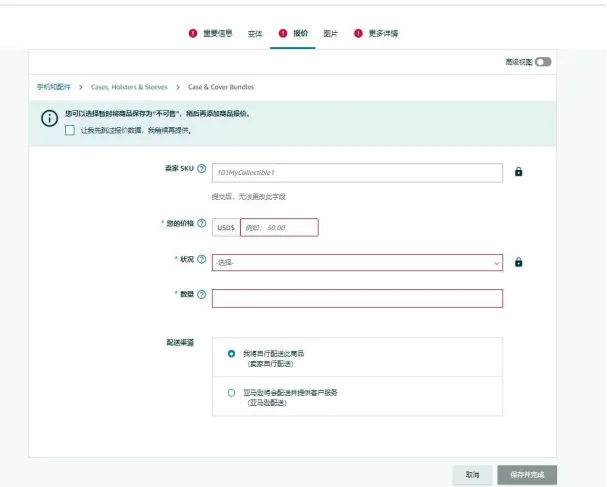Open the 重要信息 tab

tap(218, 33)
